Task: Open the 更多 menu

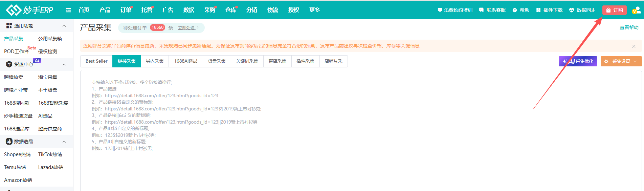Action: [x=315, y=10]
